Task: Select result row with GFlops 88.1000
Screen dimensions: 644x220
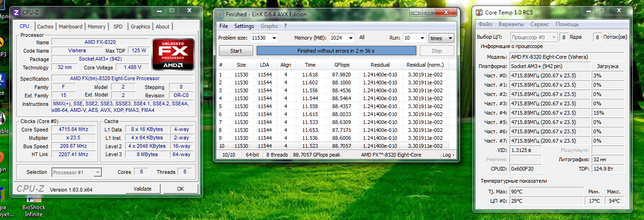Action: pos(336,82)
